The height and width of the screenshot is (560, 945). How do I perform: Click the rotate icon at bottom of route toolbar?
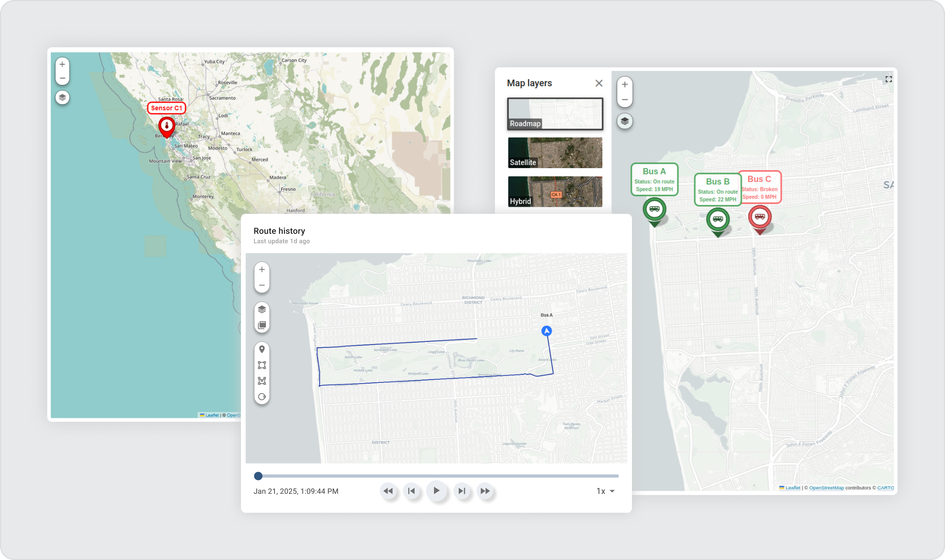(261, 397)
